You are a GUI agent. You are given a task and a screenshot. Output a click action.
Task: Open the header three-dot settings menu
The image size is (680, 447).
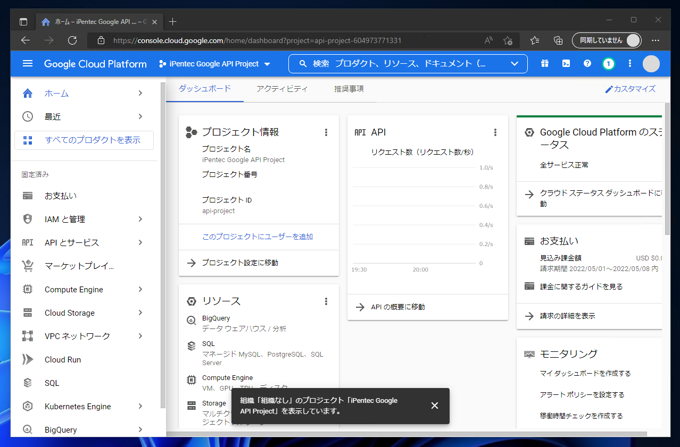click(x=630, y=64)
